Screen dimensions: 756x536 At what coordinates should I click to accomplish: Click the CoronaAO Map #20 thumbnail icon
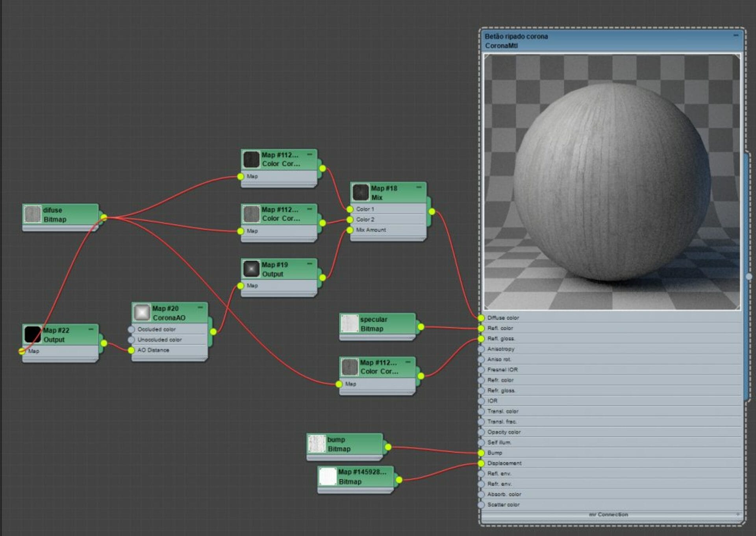pyautogui.click(x=142, y=313)
